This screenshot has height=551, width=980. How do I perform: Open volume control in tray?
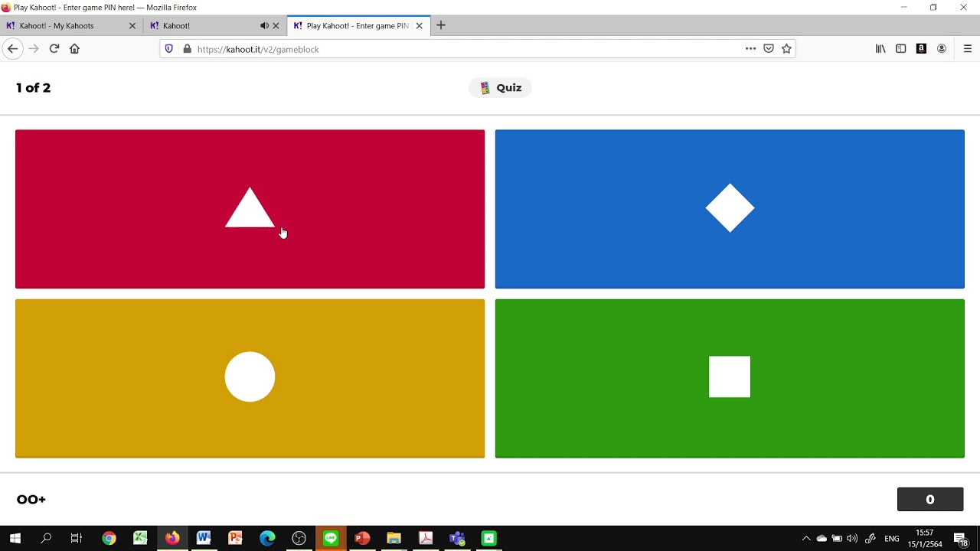[x=852, y=539]
